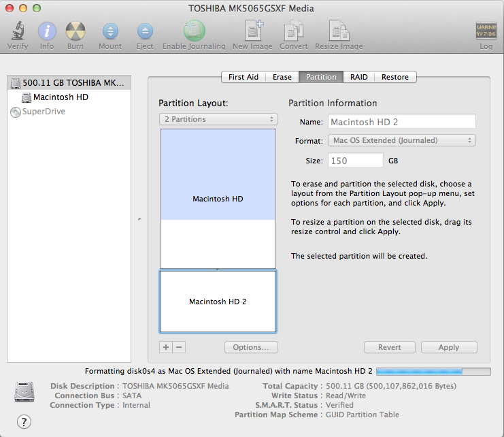
Task: Click the Connection Type Internal value
Action: [136, 405]
